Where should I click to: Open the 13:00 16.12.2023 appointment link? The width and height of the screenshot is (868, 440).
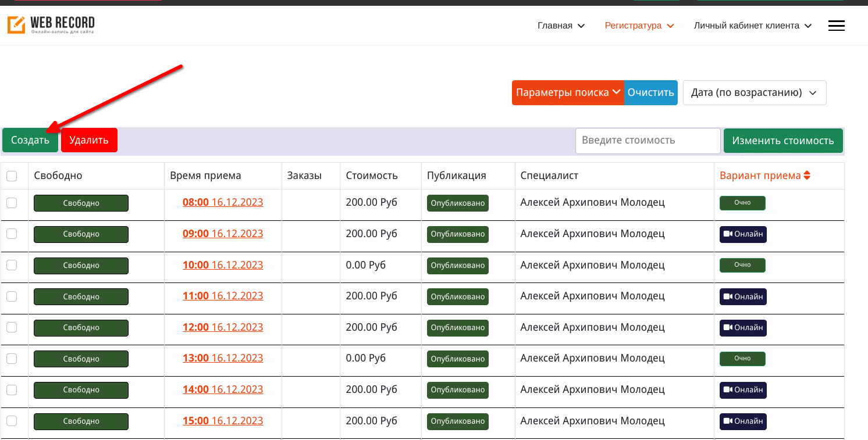point(222,358)
